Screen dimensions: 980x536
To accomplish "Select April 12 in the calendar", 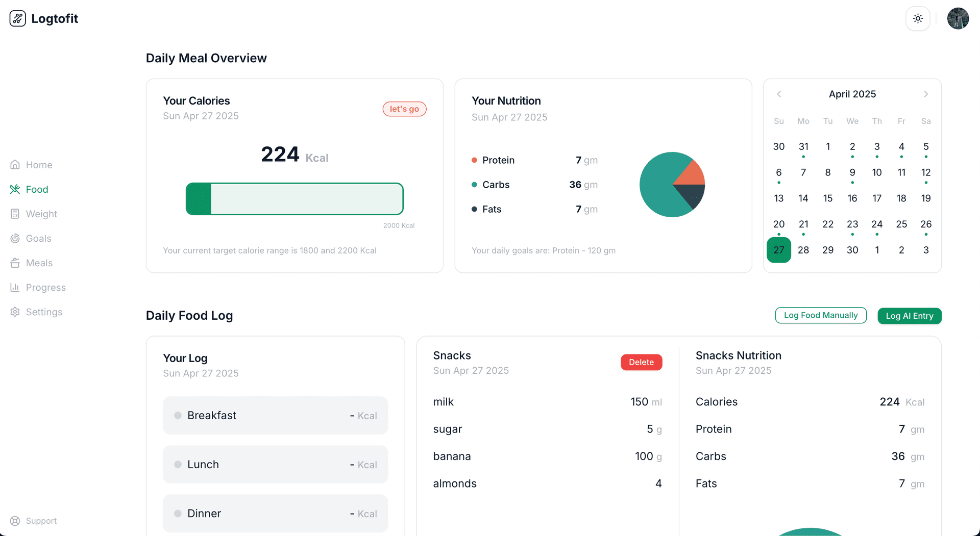I will (x=926, y=172).
